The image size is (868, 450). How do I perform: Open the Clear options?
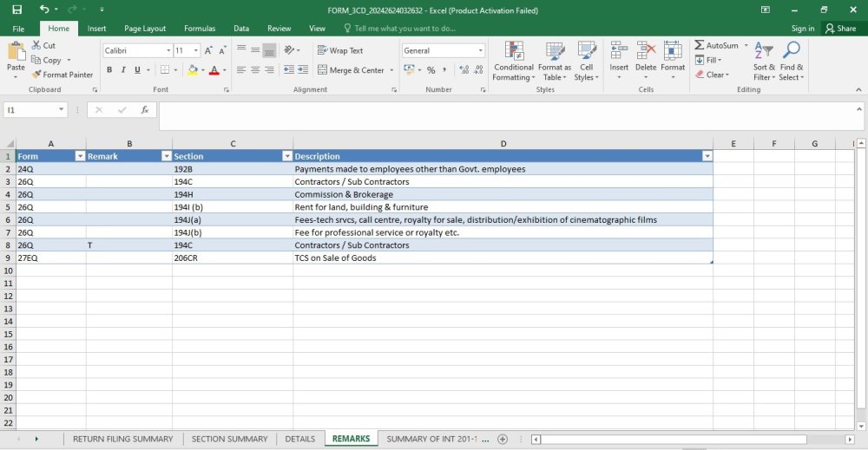click(x=712, y=75)
